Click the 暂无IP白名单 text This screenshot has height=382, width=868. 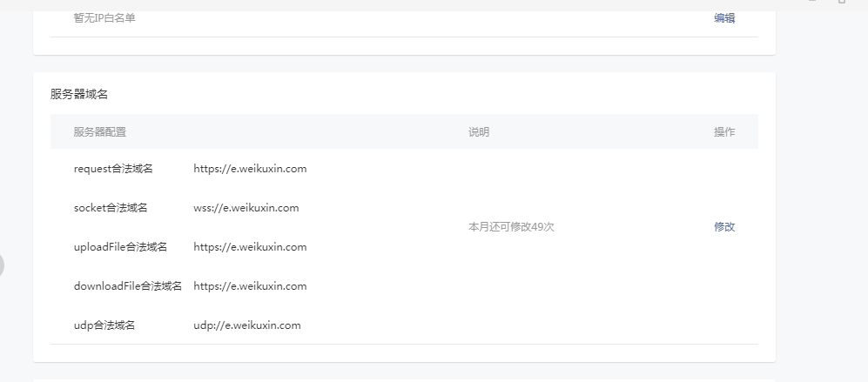pyautogui.click(x=104, y=17)
